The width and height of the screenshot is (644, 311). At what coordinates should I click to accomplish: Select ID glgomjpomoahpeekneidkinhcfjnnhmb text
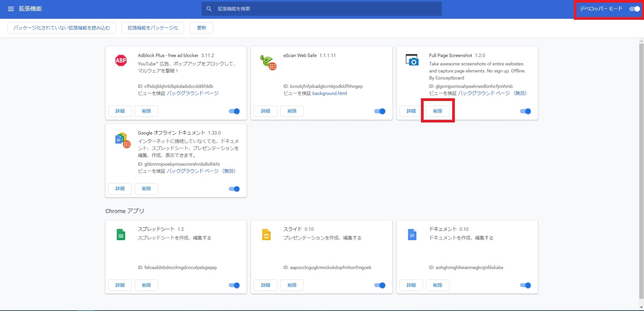coord(471,86)
